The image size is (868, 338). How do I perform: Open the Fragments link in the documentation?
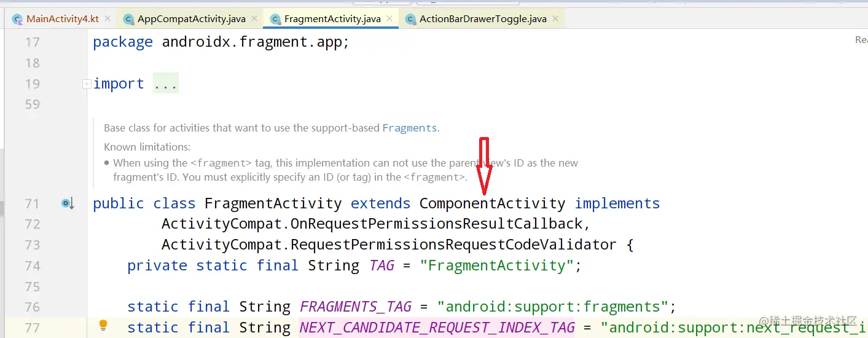(x=410, y=128)
